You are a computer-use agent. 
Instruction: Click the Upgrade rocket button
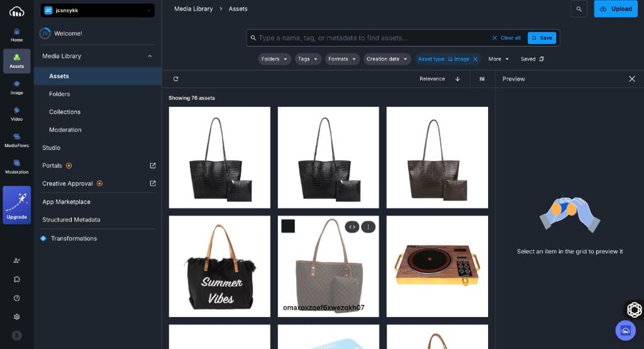16,205
